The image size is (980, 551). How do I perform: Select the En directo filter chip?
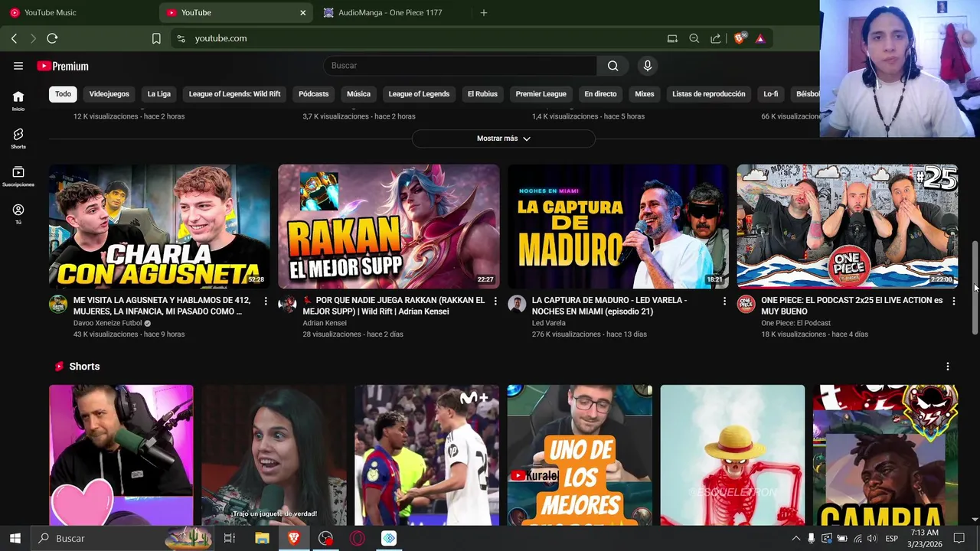click(x=600, y=94)
